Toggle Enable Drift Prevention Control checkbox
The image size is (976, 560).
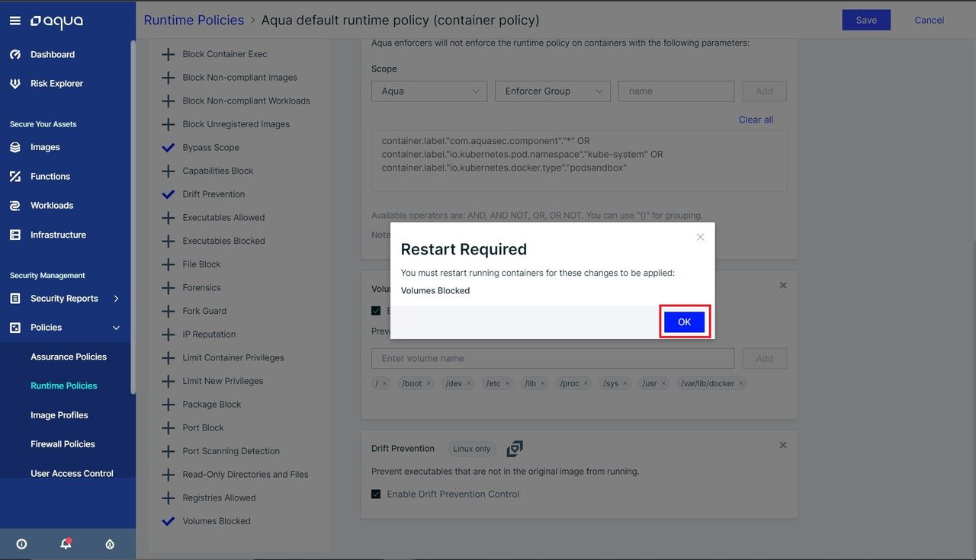click(376, 494)
